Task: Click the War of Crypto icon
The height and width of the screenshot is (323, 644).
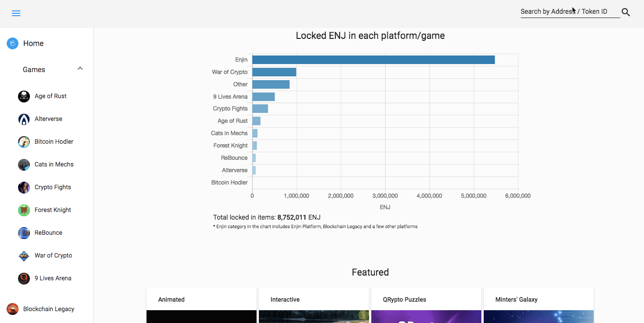Action: point(24,256)
